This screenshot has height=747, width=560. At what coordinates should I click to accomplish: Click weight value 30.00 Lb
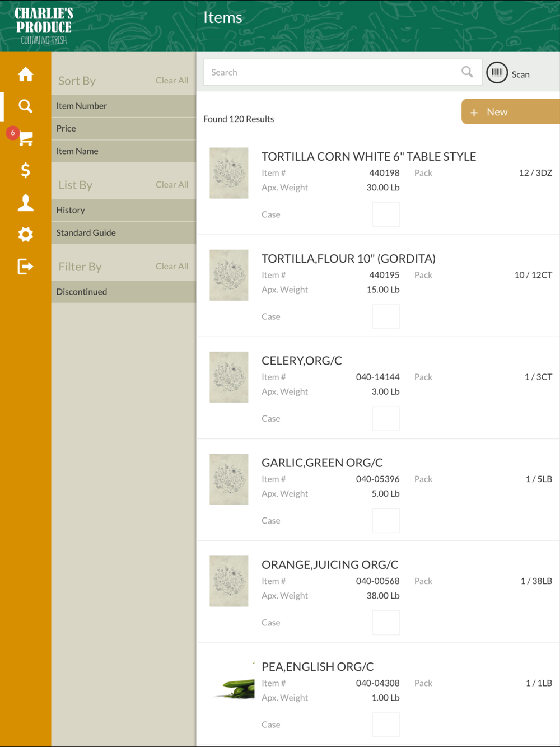coord(383,188)
